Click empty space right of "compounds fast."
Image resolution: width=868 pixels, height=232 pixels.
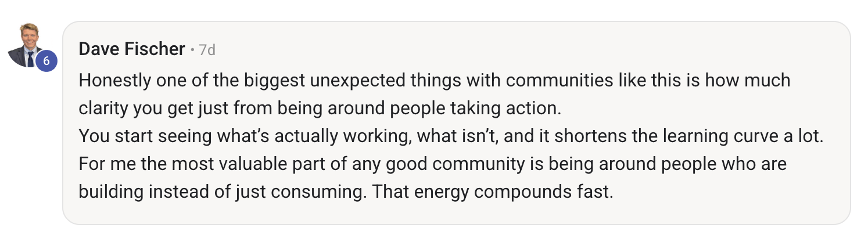(726, 191)
